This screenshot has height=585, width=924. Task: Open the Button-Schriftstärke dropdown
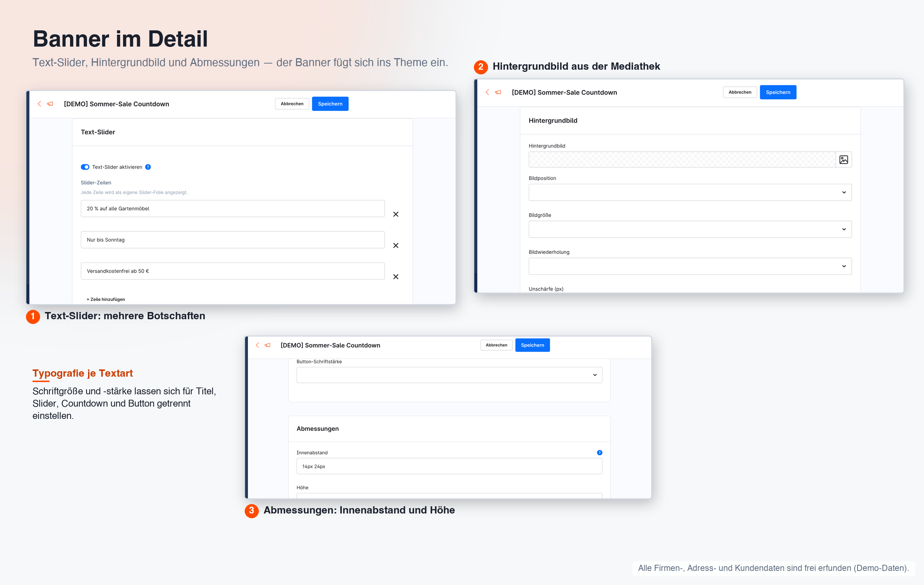449,375
